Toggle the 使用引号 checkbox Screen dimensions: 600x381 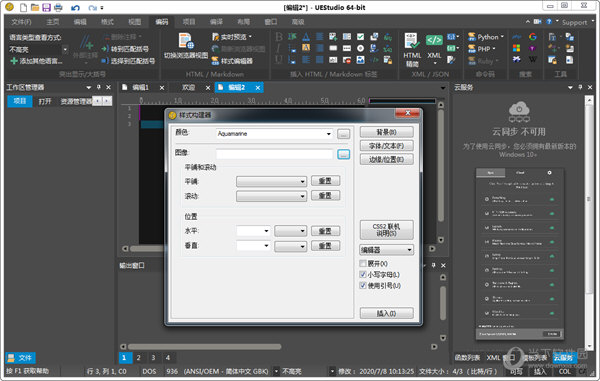click(363, 285)
